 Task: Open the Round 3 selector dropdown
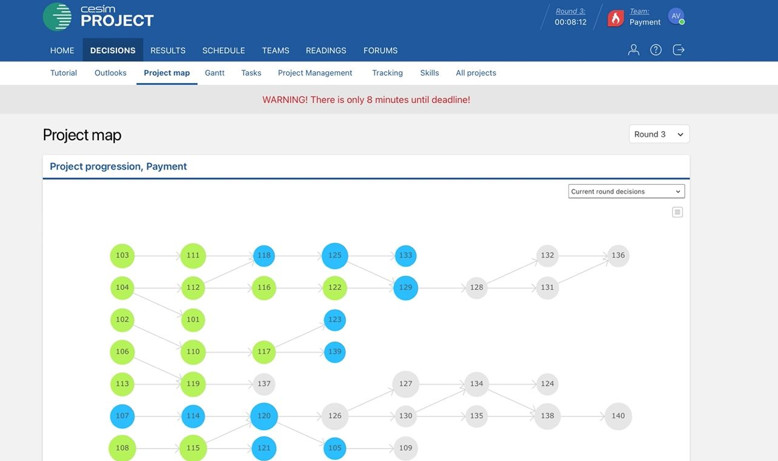pos(659,134)
